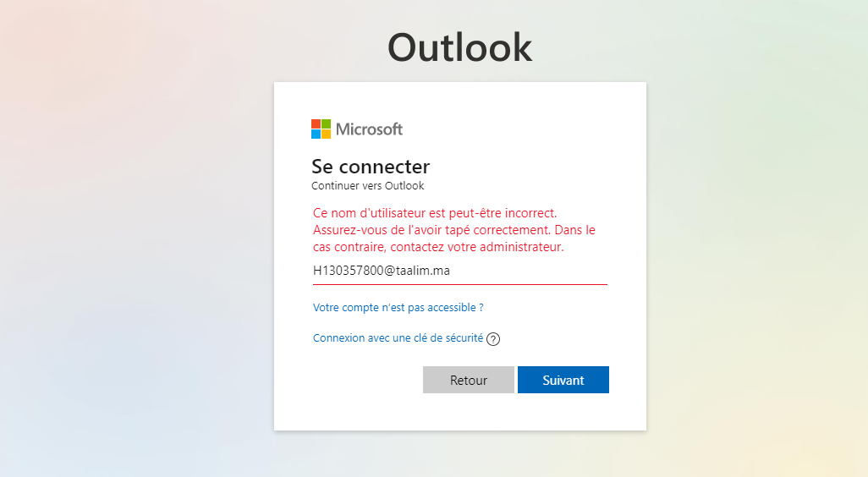
Task: Click the gray Microsoft wordmark text
Action: (x=369, y=129)
